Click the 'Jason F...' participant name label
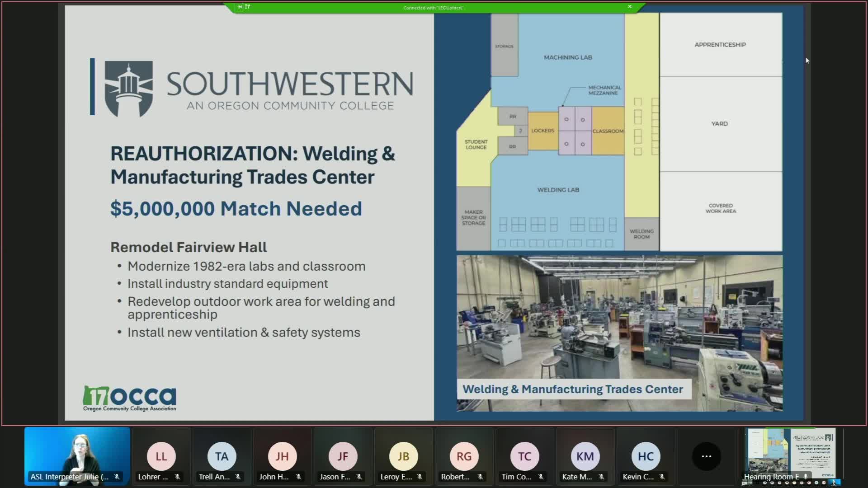The image size is (868, 488). click(335, 477)
